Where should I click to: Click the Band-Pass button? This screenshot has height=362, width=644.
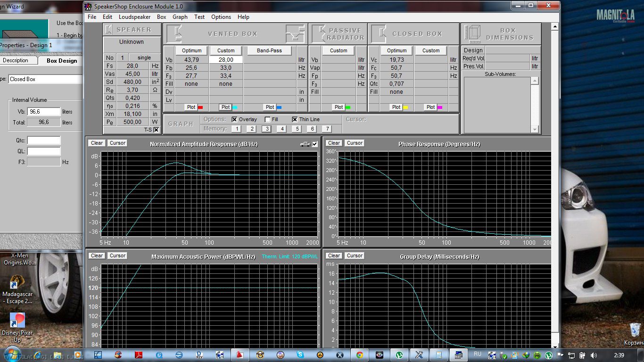pyautogui.click(x=269, y=50)
